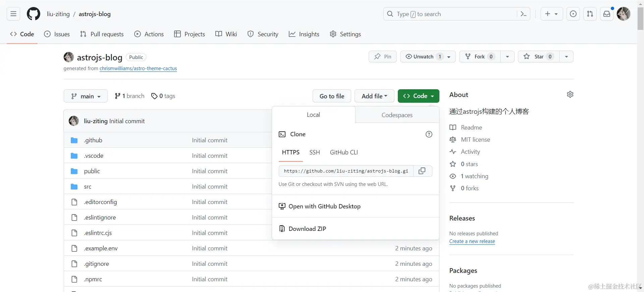Screen dimensions: 644x292
Task: Star the astrojs-blog repository
Action: point(539,56)
